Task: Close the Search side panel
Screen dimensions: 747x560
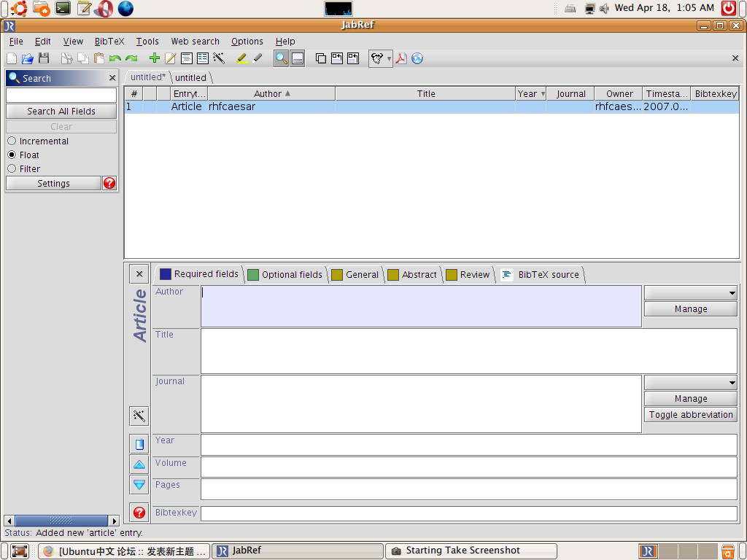Action: [x=112, y=77]
